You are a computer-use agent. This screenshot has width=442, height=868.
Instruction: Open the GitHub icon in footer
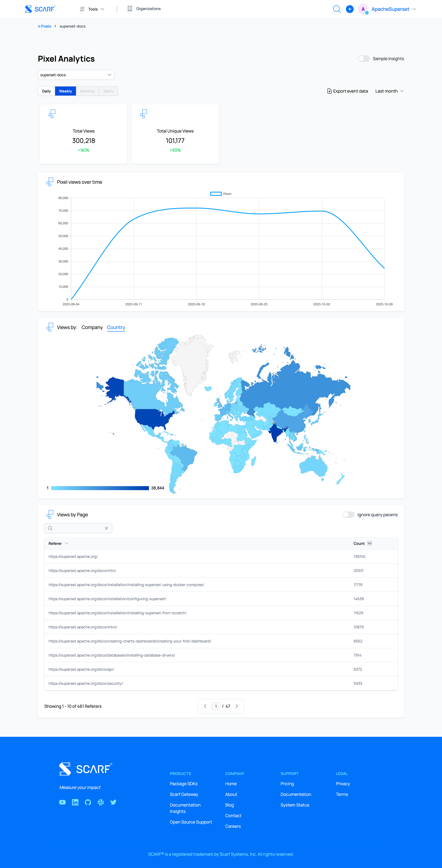(x=88, y=802)
